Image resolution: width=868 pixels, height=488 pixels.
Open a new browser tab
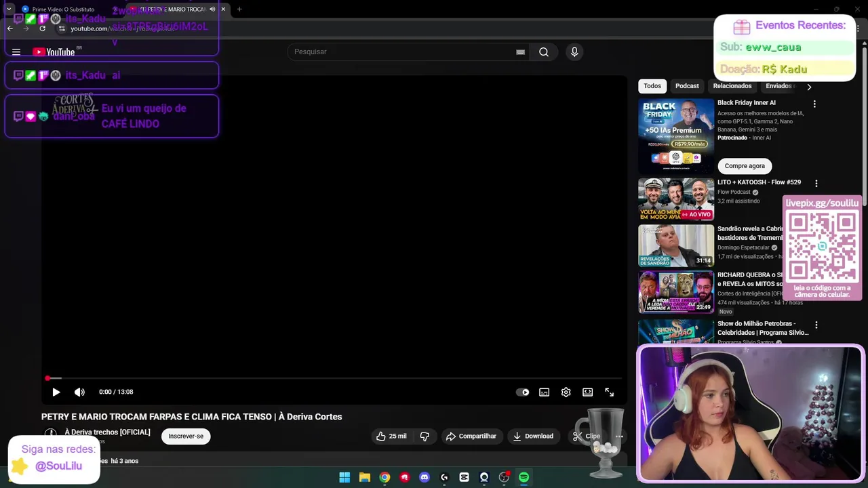pos(239,9)
